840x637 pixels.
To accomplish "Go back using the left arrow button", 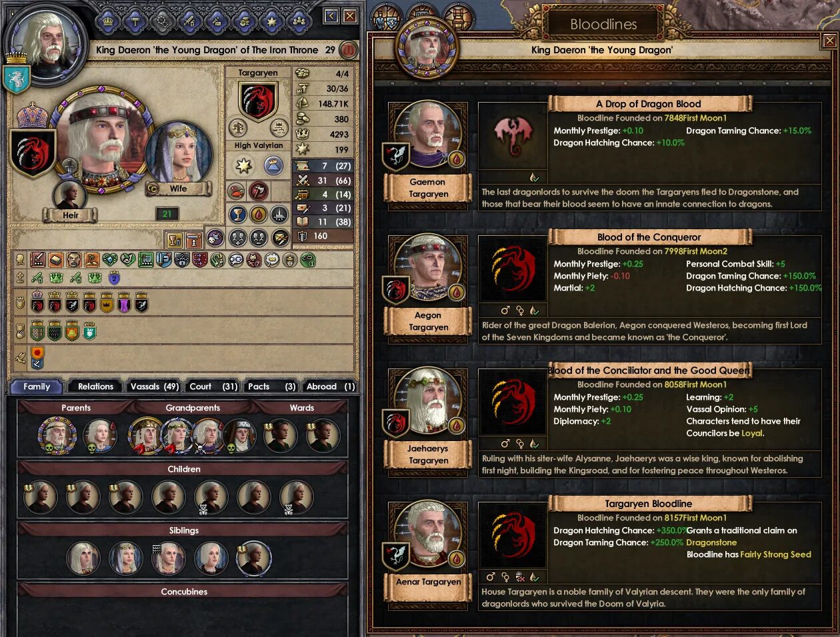I will tap(331, 16).
